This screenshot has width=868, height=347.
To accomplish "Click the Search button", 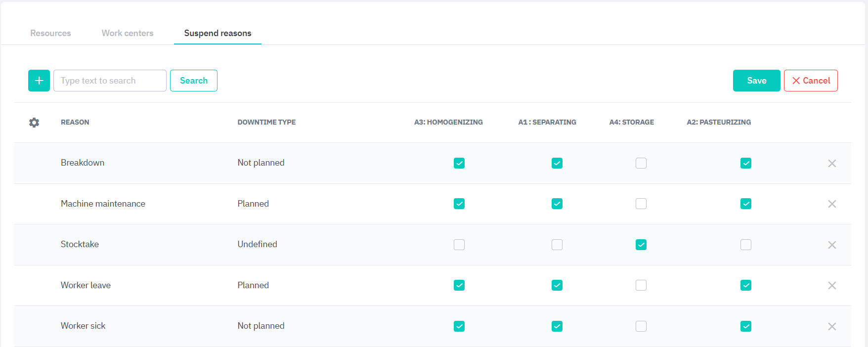I will [x=194, y=81].
